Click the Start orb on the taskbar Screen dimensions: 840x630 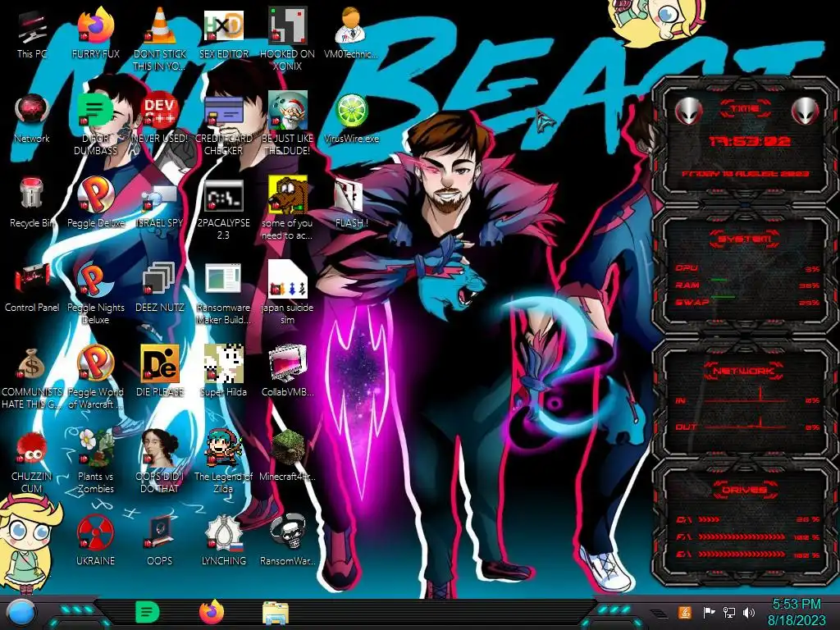pos(21,614)
